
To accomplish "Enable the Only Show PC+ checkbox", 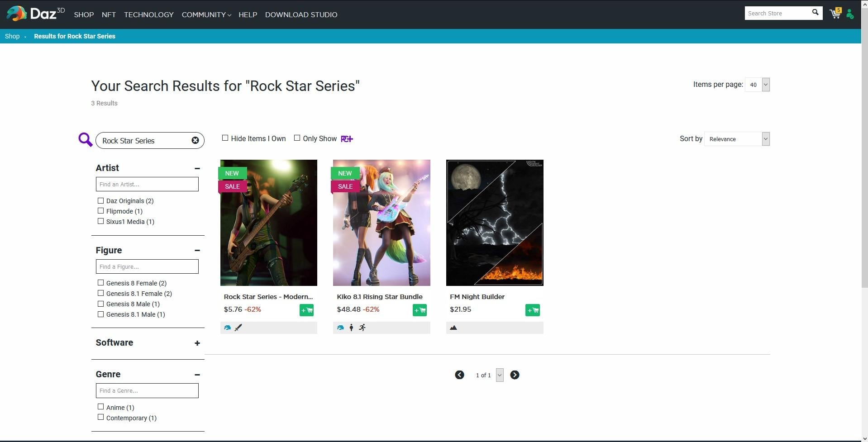I will point(297,138).
